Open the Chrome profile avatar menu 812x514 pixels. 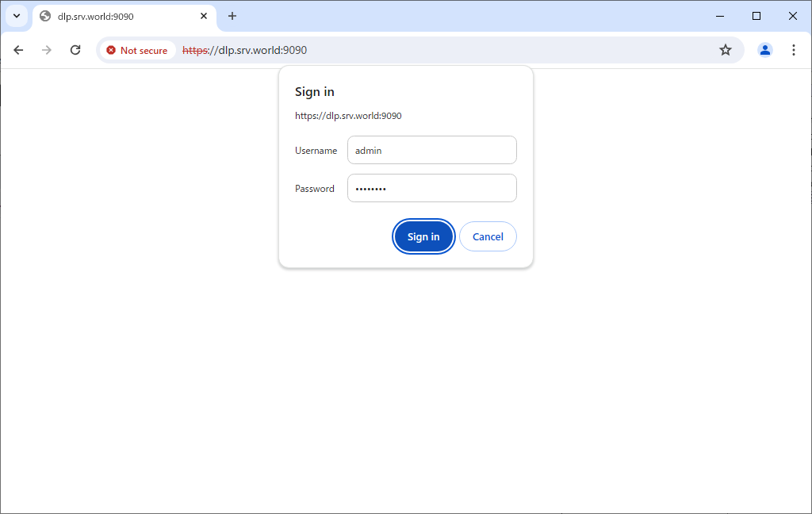[x=765, y=50]
